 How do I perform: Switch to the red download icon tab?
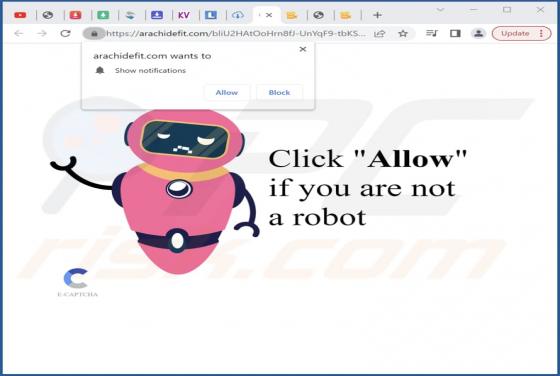pos(75,15)
